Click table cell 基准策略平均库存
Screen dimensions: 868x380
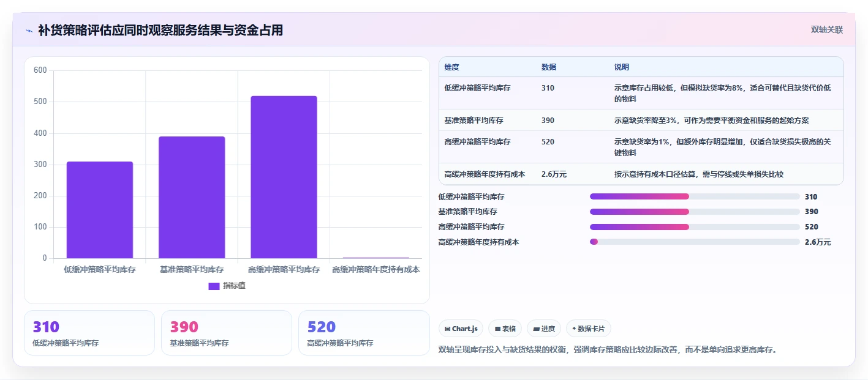click(474, 121)
